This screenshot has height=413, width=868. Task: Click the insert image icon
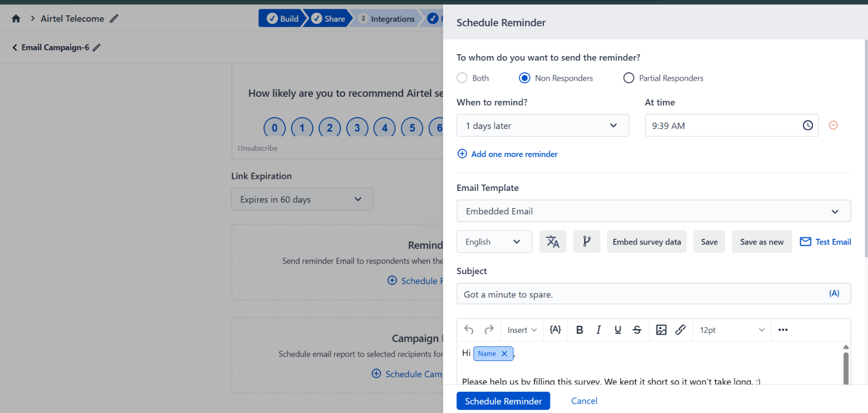pyautogui.click(x=661, y=330)
